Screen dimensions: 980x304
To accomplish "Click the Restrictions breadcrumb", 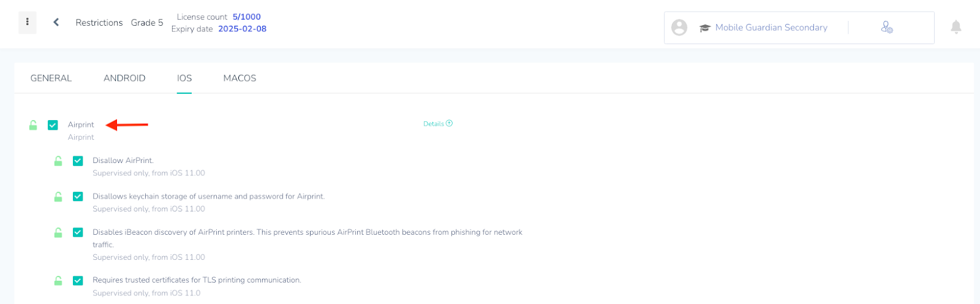I will tap(99, 23).
